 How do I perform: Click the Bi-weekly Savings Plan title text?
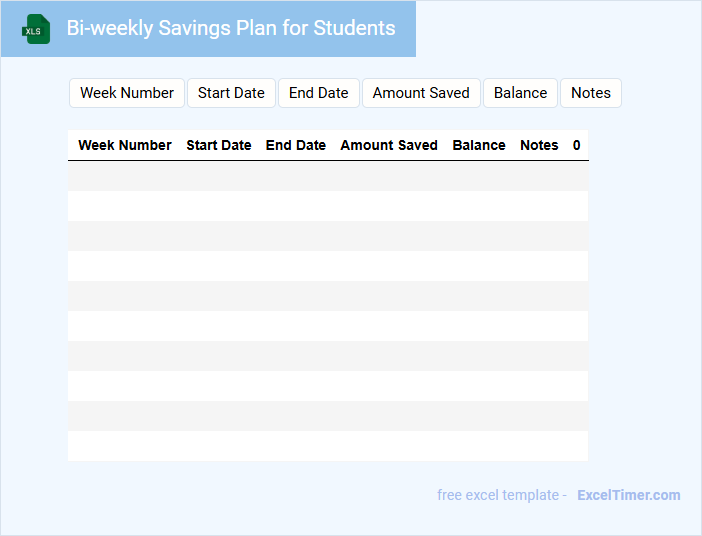click(x=231, y=28)
